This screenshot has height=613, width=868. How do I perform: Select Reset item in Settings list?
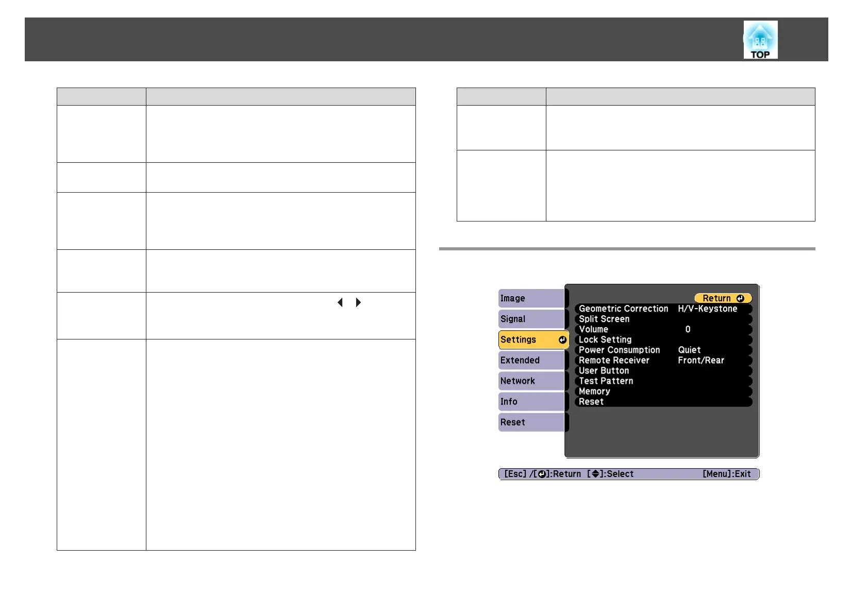(663, 401)
